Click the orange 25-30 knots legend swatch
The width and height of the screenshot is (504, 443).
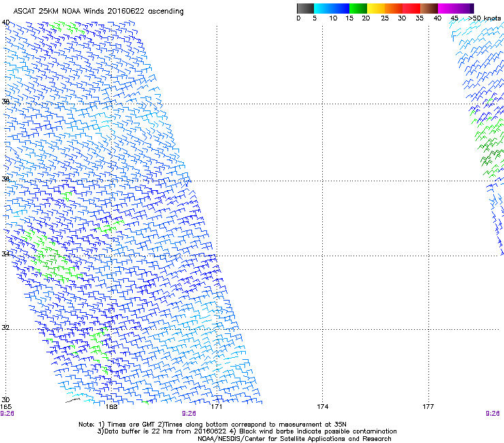(394, 8)
